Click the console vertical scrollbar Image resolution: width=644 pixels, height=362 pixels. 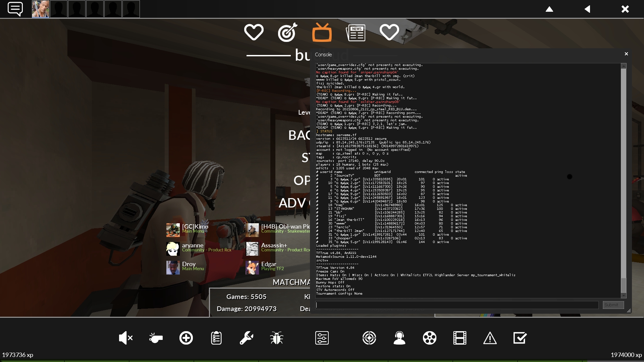tap(624, 180)
